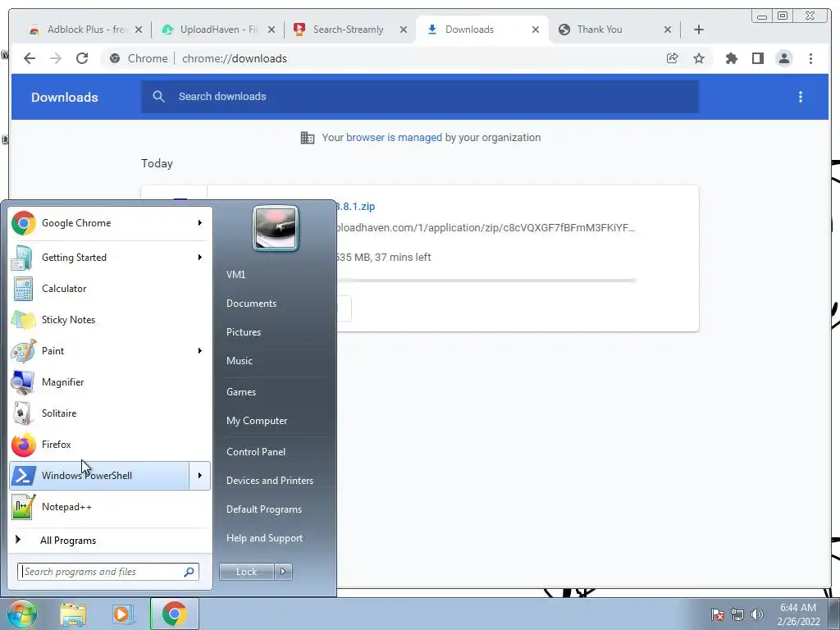The image size is (840, 630).
Task: Open VM1 user folder in Start menu
Action: [x=235, y=274]
